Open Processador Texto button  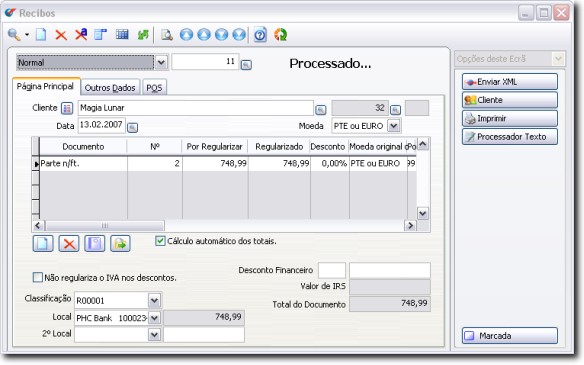510,137
